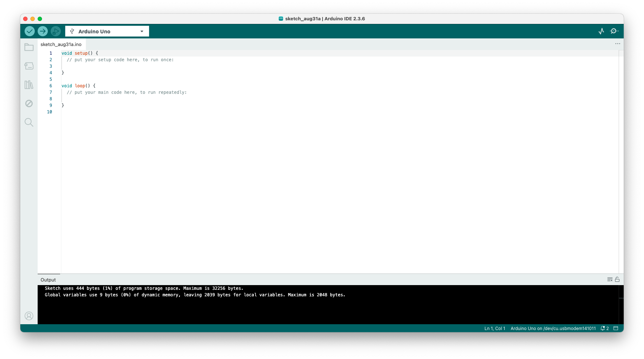Open the tab options menu with three dots

(x=618, y=43)
